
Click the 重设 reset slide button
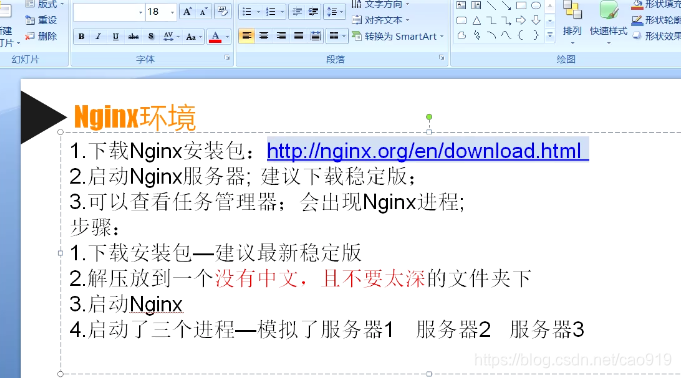pyautogui.click(x=41, y=20)
